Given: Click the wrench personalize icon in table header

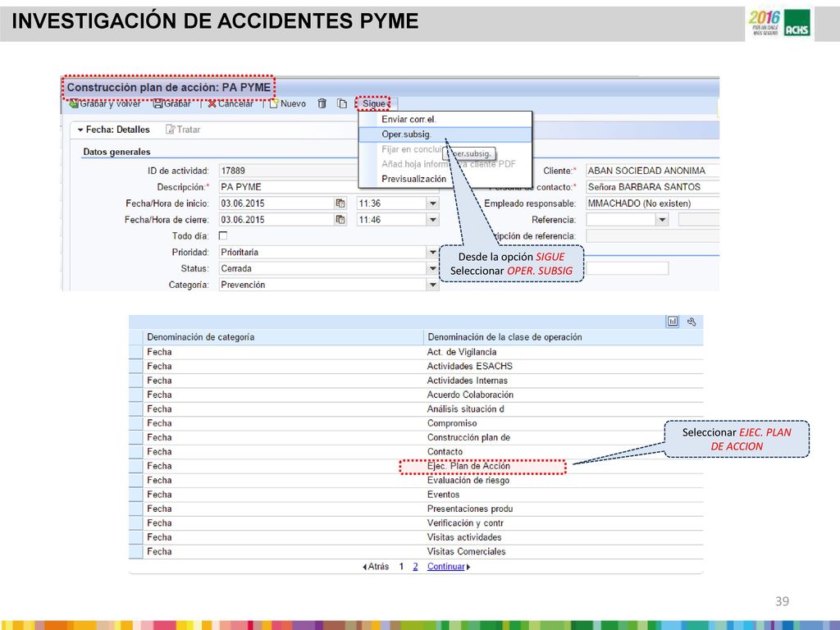Looking at the screenshot, I should click(x=692, y=322).
